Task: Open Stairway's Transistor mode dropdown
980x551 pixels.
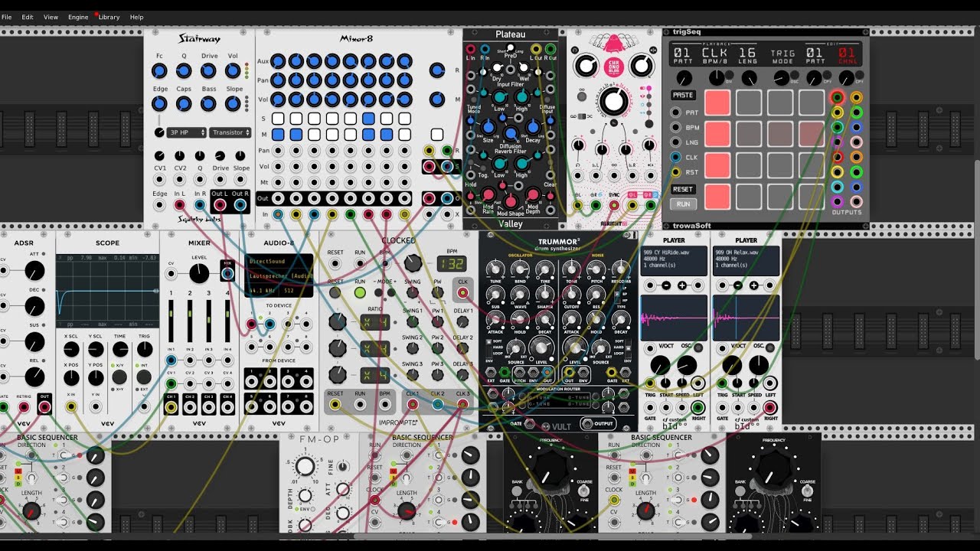Action: 230,132
